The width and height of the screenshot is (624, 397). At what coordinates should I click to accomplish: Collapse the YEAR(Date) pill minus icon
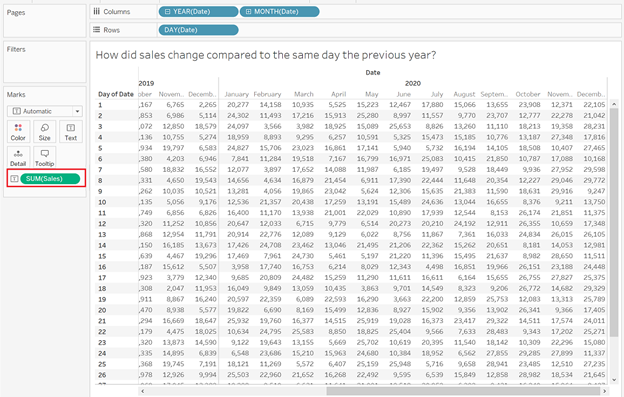[x=168, y=12]
